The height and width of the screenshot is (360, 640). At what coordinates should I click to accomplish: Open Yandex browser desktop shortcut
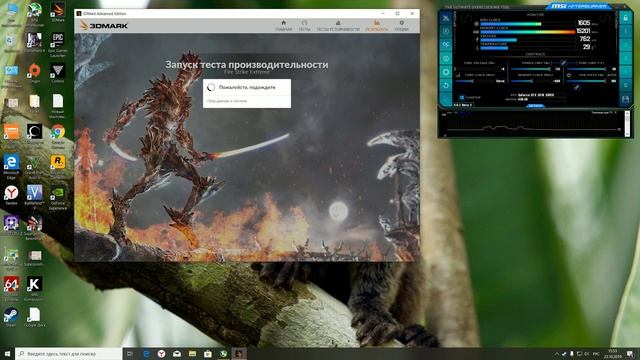point(11,195)
